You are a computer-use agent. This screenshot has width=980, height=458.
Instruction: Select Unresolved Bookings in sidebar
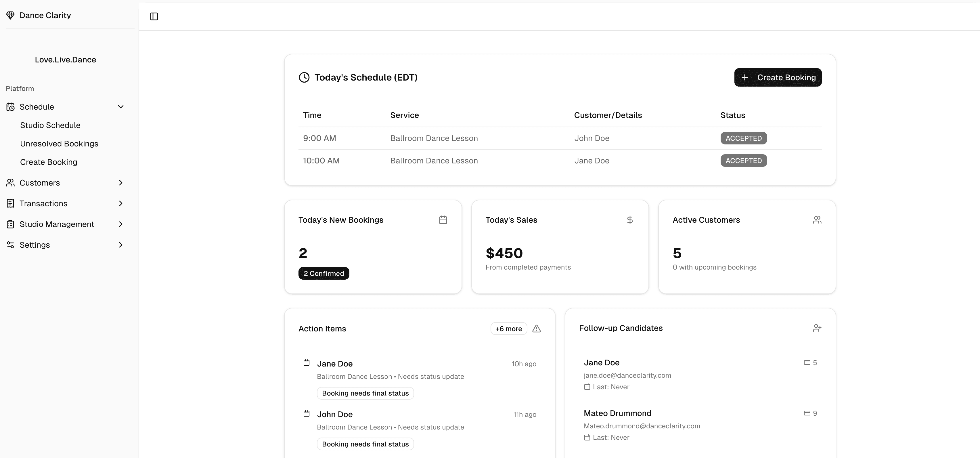59,144
